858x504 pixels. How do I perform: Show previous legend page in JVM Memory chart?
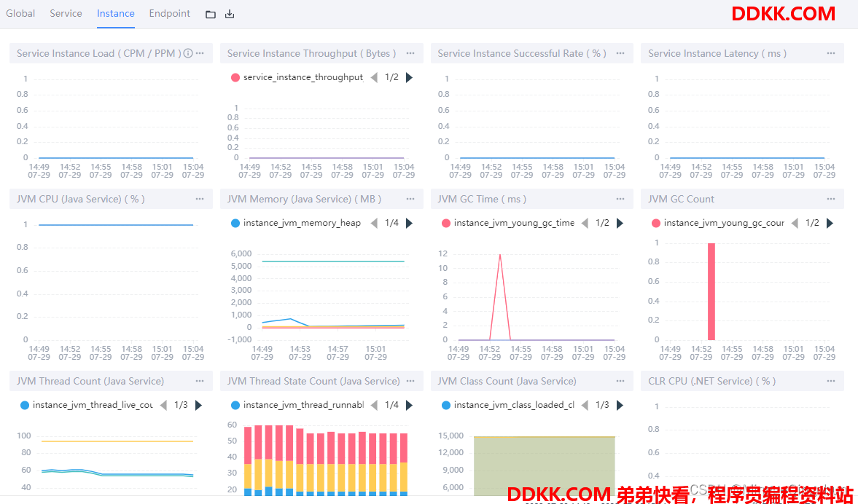(x=374, y=223)
